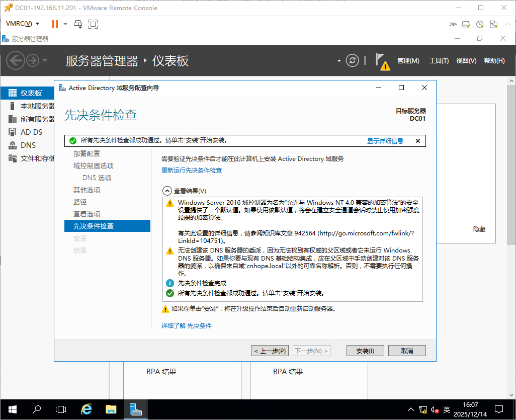
Task: Click the VMRC CD/DVD device icon
Action: tap(480, 24)
